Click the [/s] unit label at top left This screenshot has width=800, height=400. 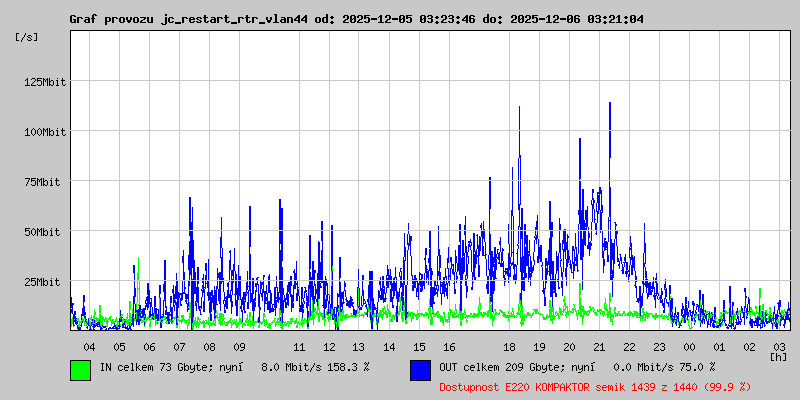click(27, 37)
